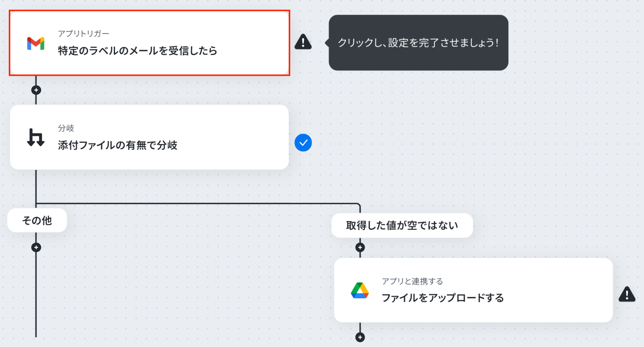This screenshot has width=644, height=347.
Task: Click warning triangle beside Gmail trigger
Action: pyautogui.click(x=303, y=42)
